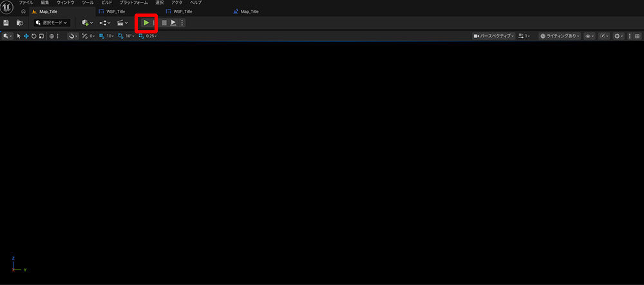Open the cinematics clapperboard button
Screen dimensions: 644x285
tap(122, 23)
